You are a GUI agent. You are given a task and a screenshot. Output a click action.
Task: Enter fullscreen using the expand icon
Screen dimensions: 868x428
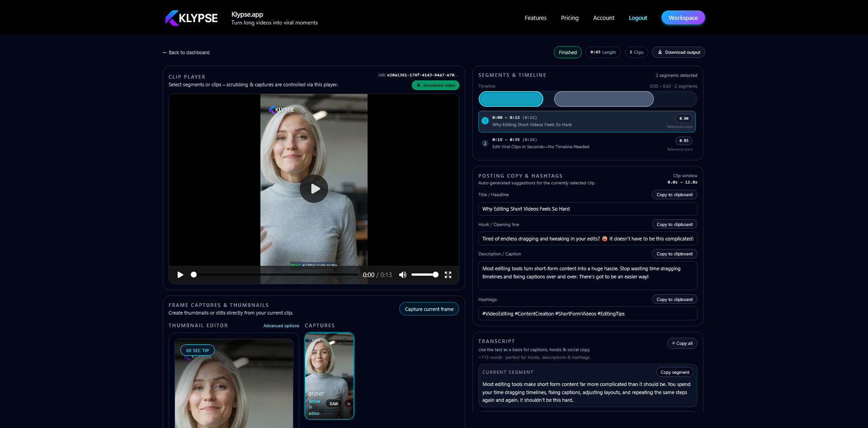click(x=448, y=274)
